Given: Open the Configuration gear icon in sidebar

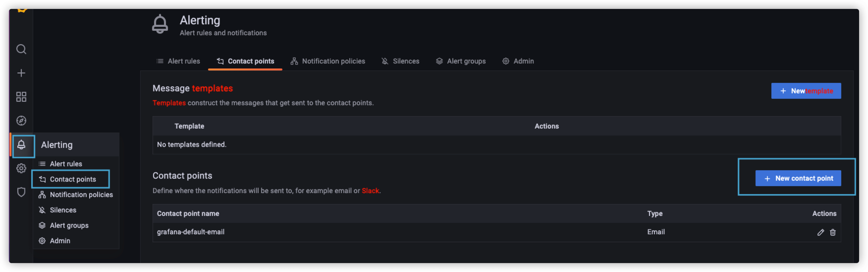Looking at the screenshot, I should [21, 168].
